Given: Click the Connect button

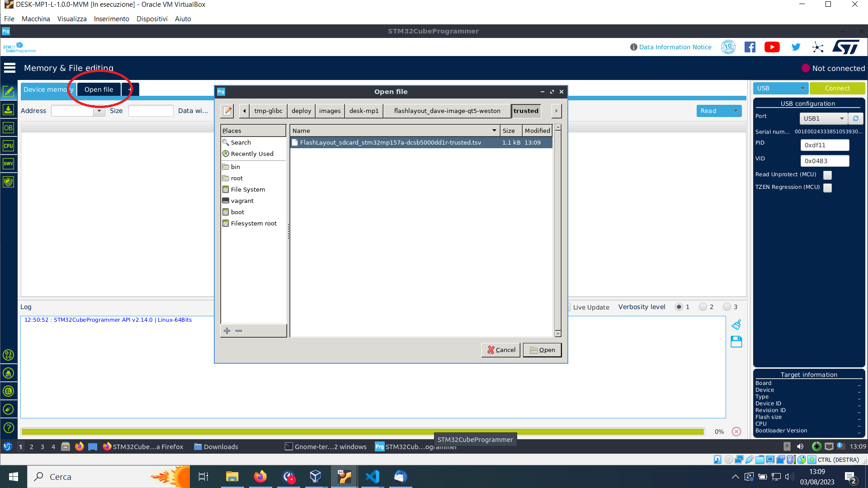Looking at the screenshot, I should [x=837, y=88].
